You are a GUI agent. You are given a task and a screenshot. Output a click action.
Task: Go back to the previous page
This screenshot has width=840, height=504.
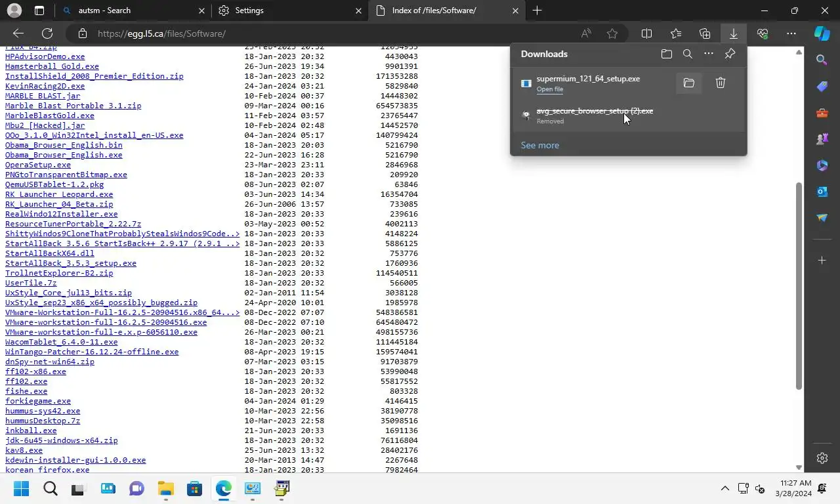(x=18, y=33)
